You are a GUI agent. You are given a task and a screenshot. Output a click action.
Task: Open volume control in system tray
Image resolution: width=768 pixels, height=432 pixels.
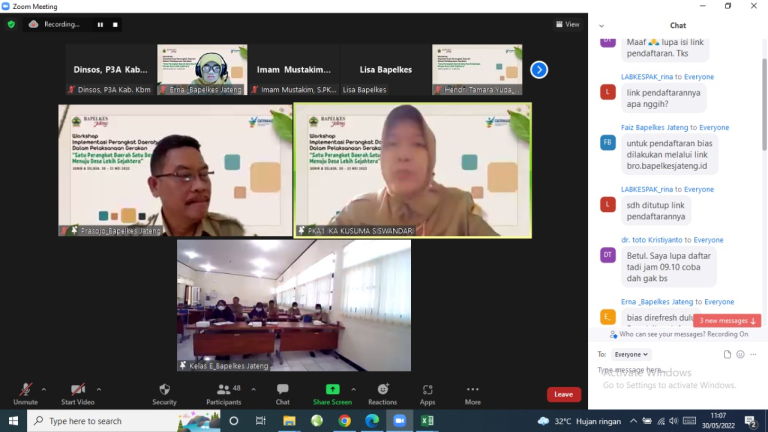(x=673, y=421)
